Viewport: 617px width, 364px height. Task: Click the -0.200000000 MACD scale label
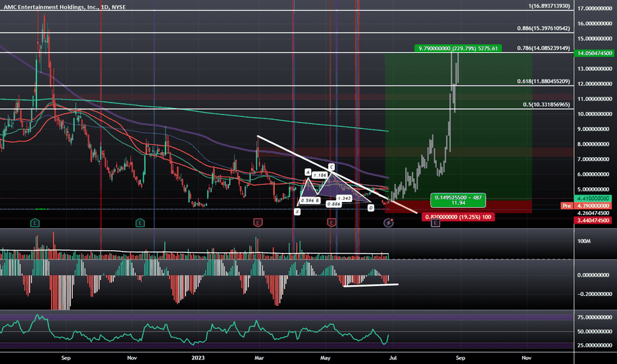click(x=594, y=294)
